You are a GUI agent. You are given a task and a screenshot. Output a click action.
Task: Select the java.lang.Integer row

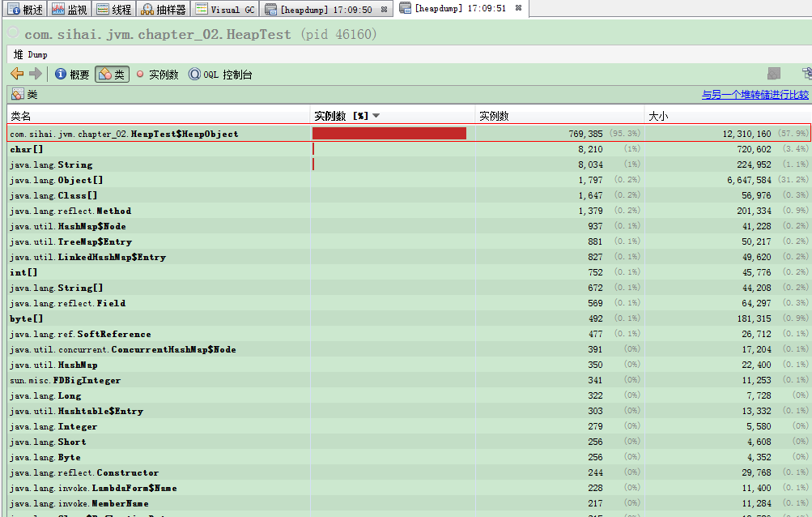(409, 426)
